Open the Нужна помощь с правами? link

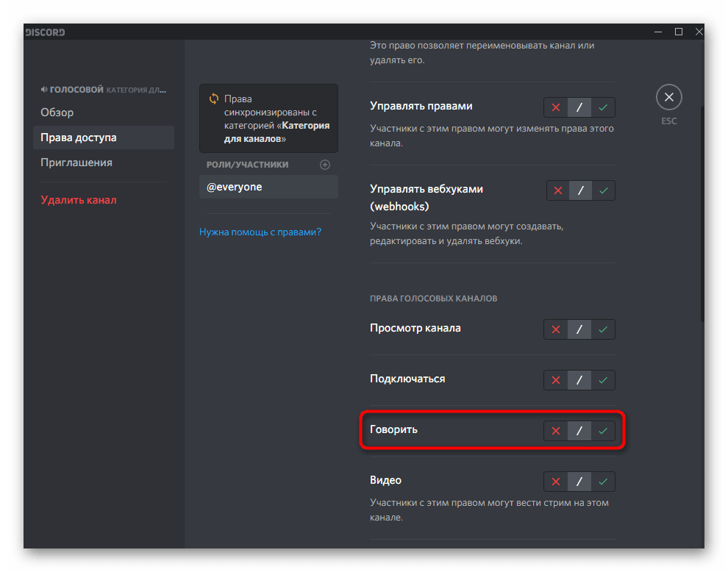(x=260, y=232)
